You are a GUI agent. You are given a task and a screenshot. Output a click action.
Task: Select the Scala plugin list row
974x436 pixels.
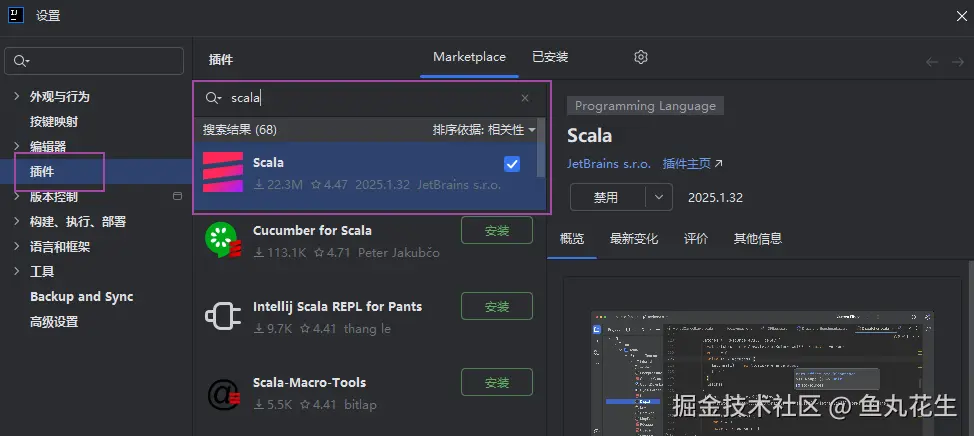pyautogui.click(x=370, y=175)
